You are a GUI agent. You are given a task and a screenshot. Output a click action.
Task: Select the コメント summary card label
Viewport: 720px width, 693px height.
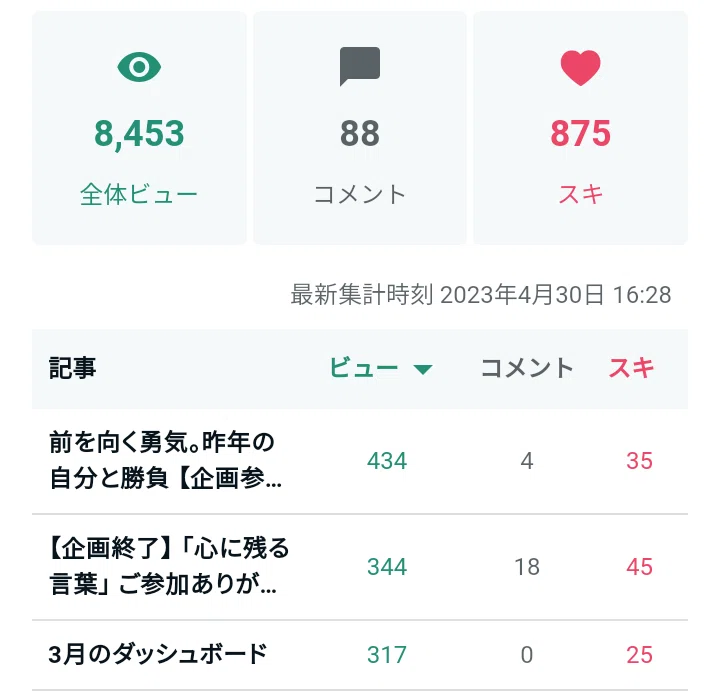pyautogui.click(x=360, y=194)
